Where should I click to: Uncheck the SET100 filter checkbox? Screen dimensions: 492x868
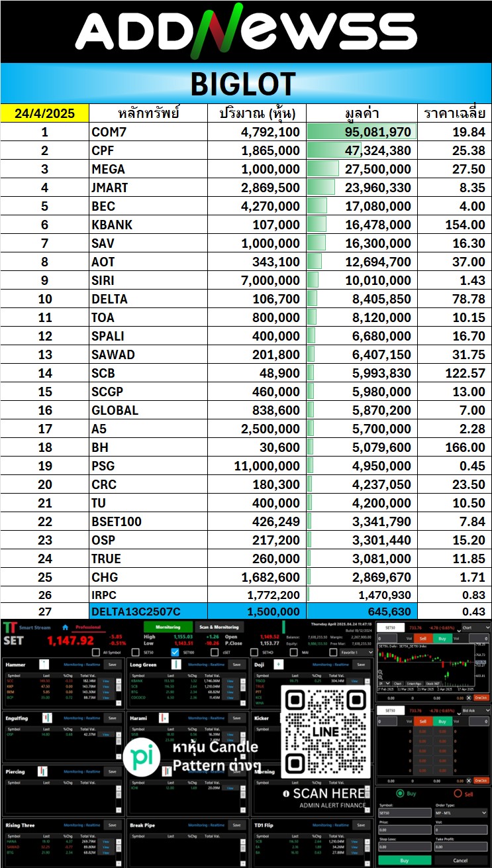tap(175, 652)
